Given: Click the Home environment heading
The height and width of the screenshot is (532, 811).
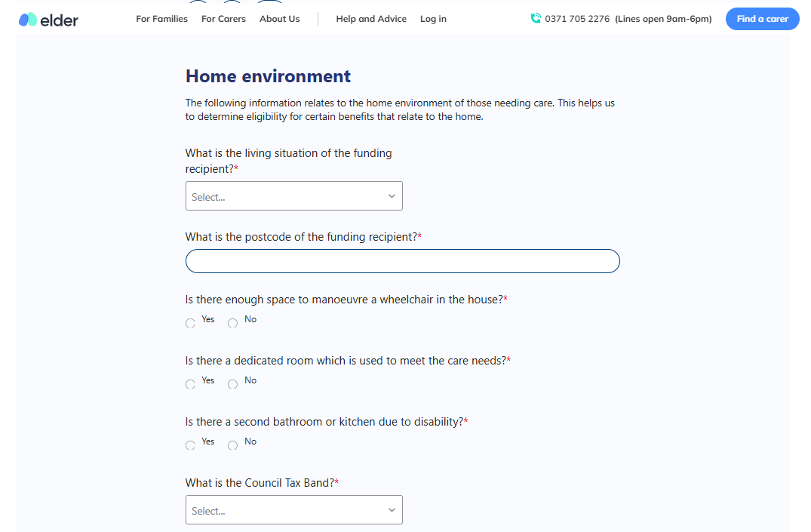Looking at the screenshot, I should pos(268,76).
